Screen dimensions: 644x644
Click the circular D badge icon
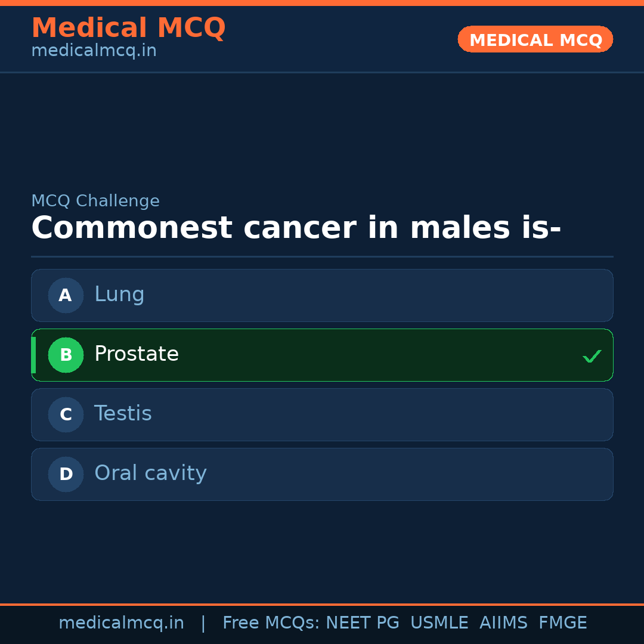[66, 474]
